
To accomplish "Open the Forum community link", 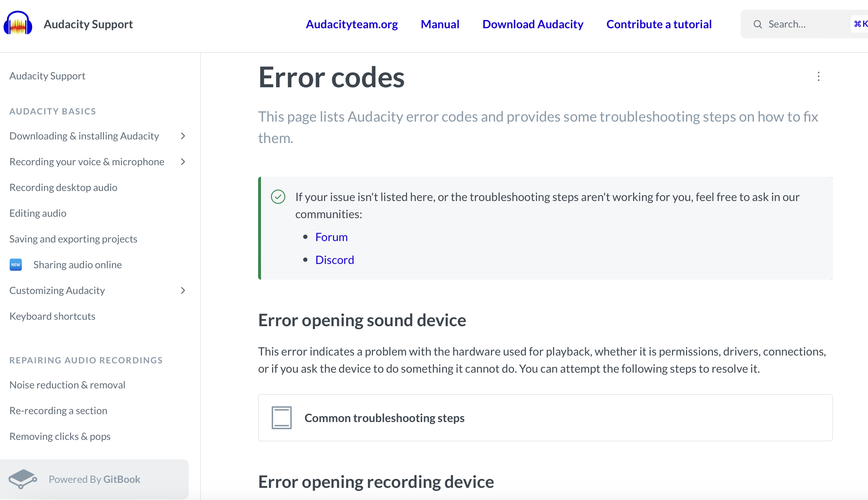I will click(331, 237).
